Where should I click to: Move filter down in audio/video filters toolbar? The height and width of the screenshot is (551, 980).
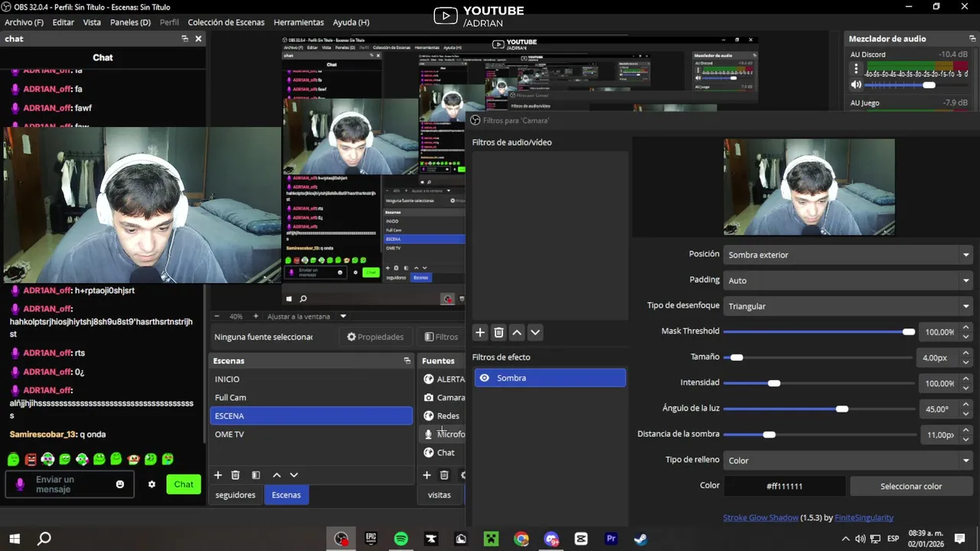[535, 332]
